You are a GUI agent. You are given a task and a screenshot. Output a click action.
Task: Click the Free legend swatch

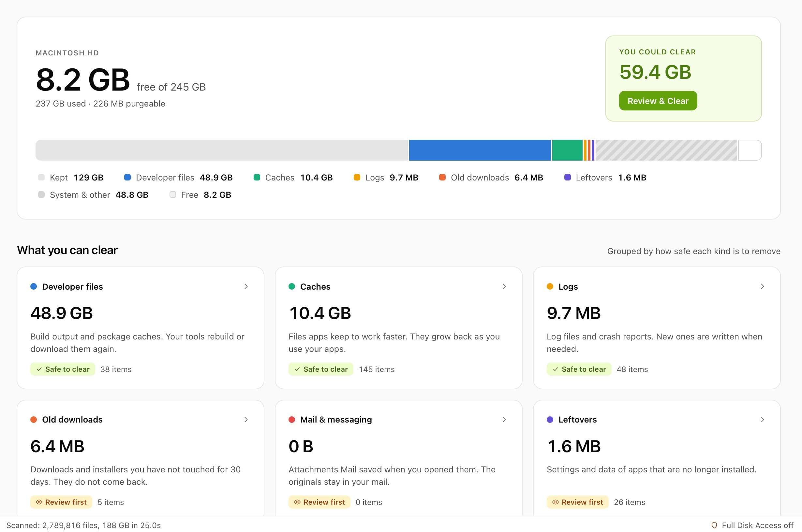pos(172,194)
